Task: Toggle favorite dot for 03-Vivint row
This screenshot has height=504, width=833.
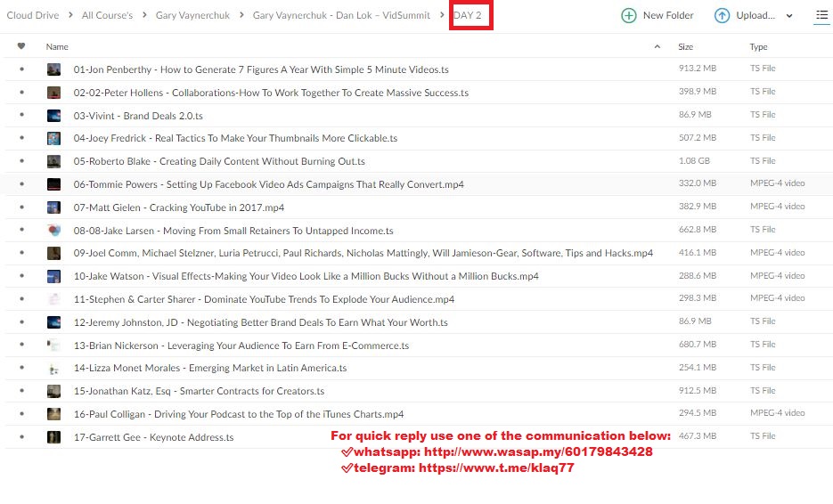Action: pos(21,115)
